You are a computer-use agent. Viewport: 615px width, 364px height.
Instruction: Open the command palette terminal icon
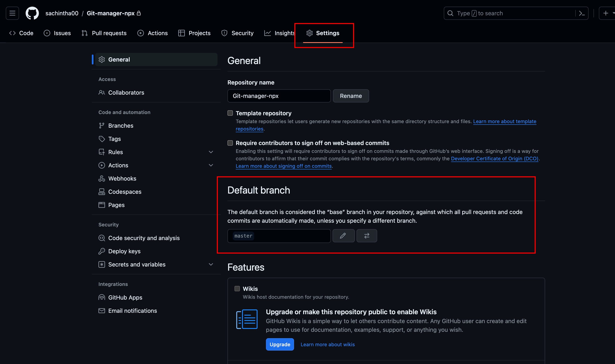click(x=582, y=13)
